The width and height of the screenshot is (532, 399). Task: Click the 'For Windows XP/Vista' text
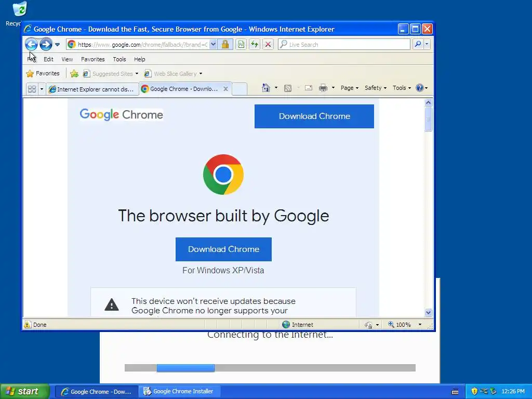tap(223, 270)
